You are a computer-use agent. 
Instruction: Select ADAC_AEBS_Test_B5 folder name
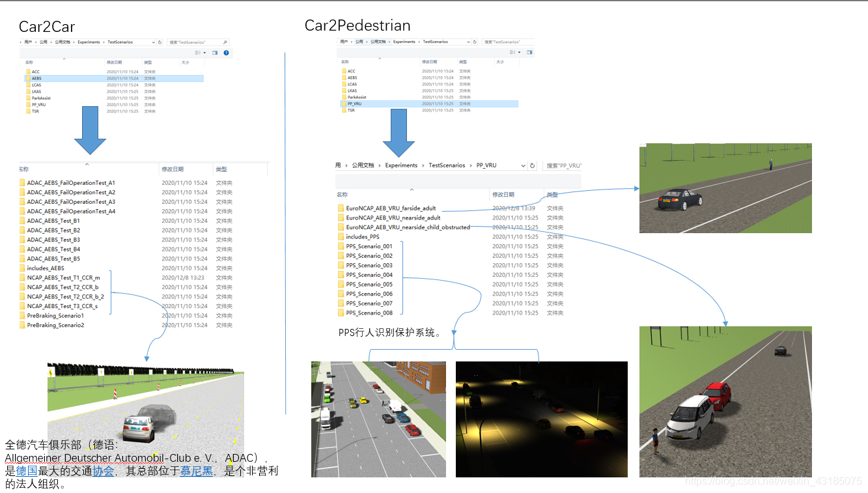[53, 259]
